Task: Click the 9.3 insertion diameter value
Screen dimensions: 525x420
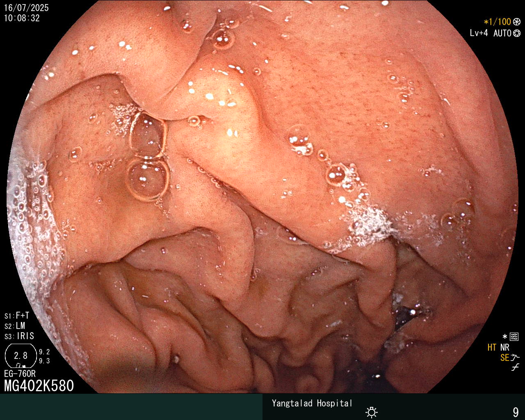Action: point(44,361)
